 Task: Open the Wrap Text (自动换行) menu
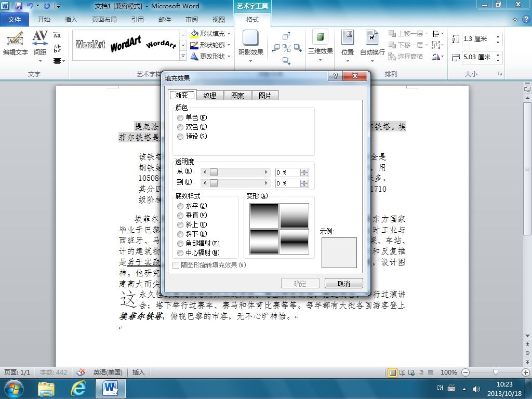point(372,46)
